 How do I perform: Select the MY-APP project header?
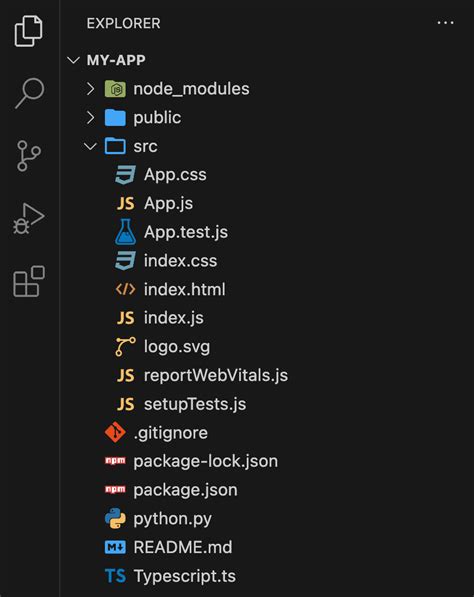(x=116, y=60)
